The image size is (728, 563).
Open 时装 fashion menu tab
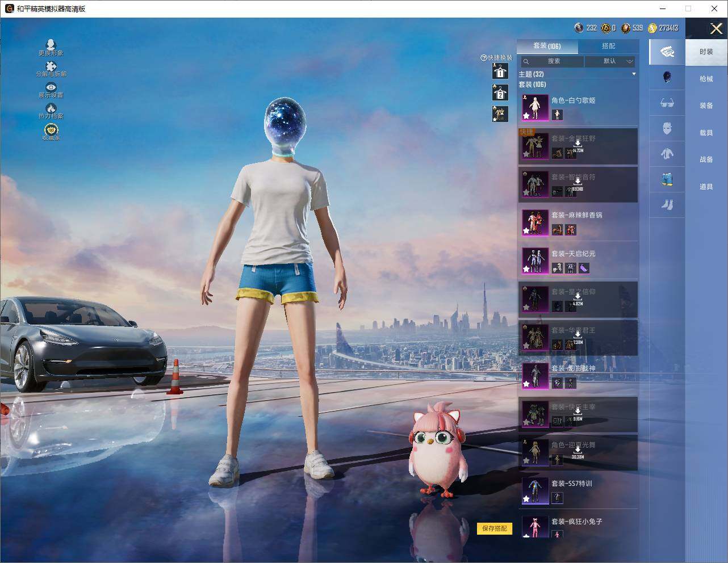(706, 52)
